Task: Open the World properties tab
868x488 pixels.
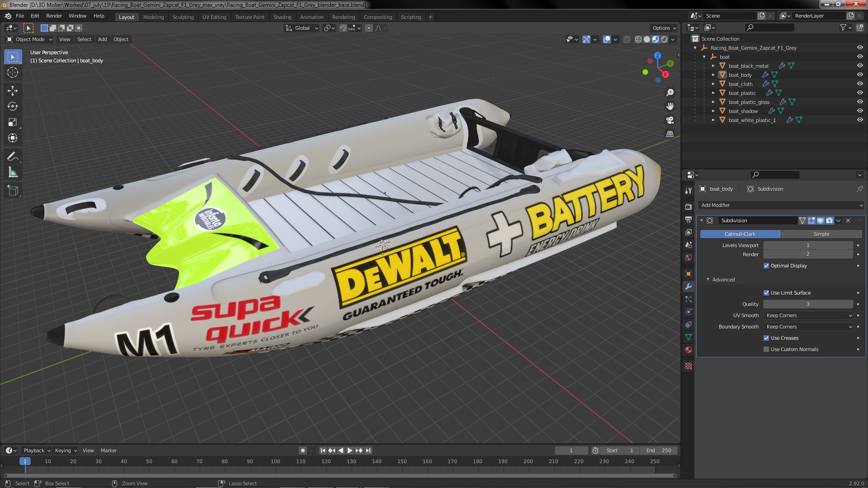Action: click(689, 258)
